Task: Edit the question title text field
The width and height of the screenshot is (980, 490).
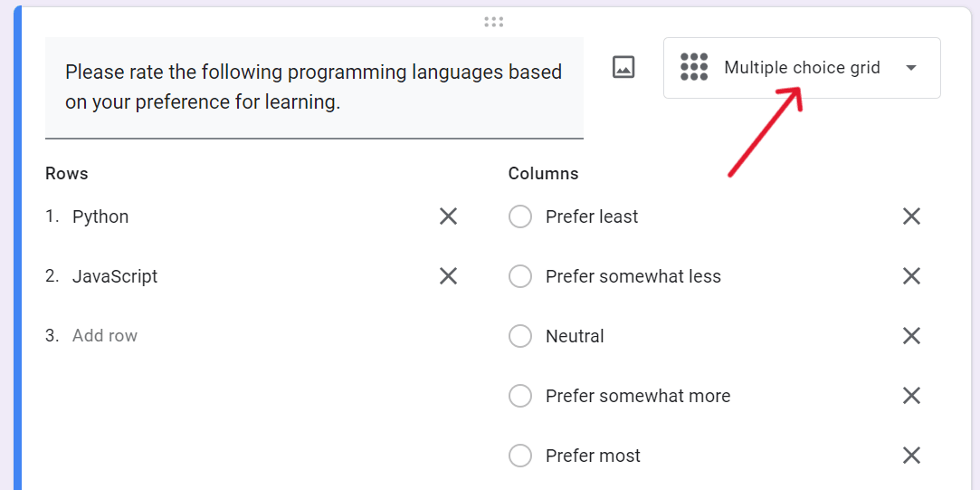Action: 313,87
